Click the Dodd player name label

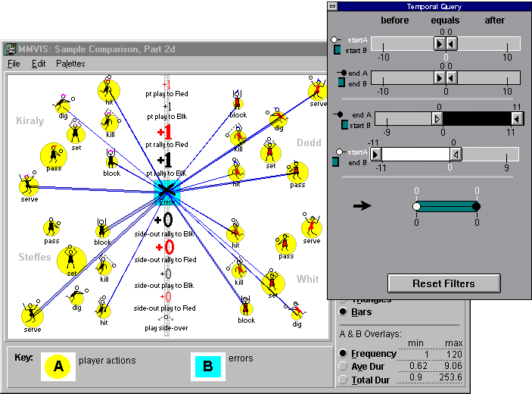pyautogui.click(x=309, y=142)
